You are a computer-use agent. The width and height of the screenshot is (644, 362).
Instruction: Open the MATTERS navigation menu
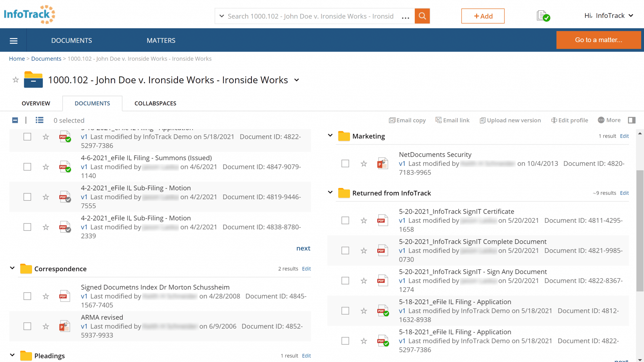click(x=161, y=40)
